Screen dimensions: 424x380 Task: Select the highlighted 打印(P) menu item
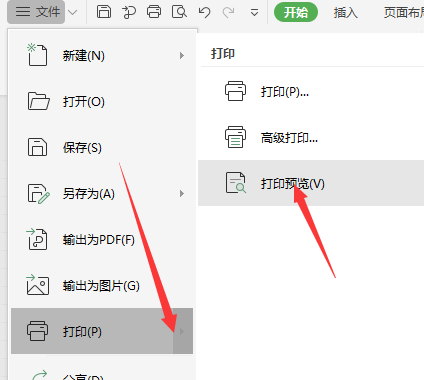point(102,331)
